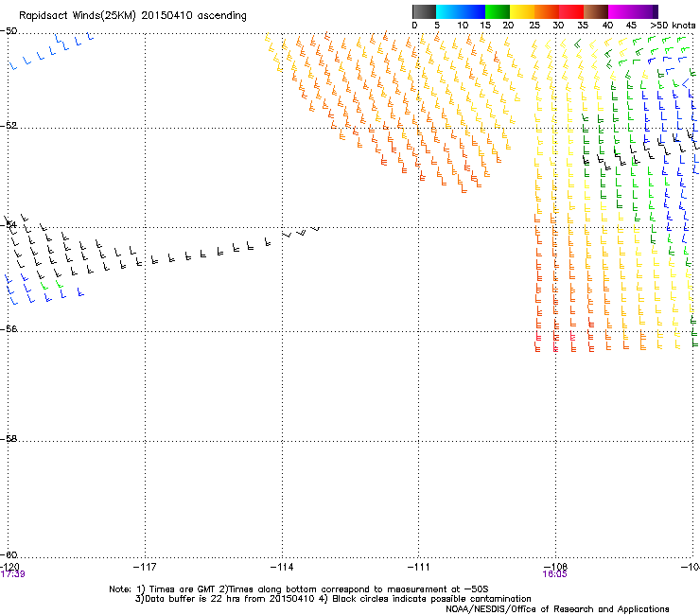Click the orange 25-30 knots color band
The width and height of the screenshot is (700, 615).
[547, 11]
